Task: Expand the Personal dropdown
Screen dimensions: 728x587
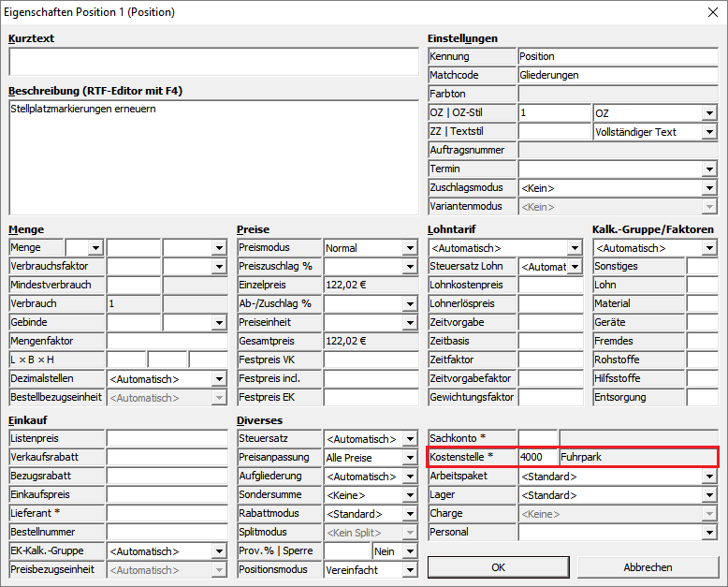Action: [709, 533]
